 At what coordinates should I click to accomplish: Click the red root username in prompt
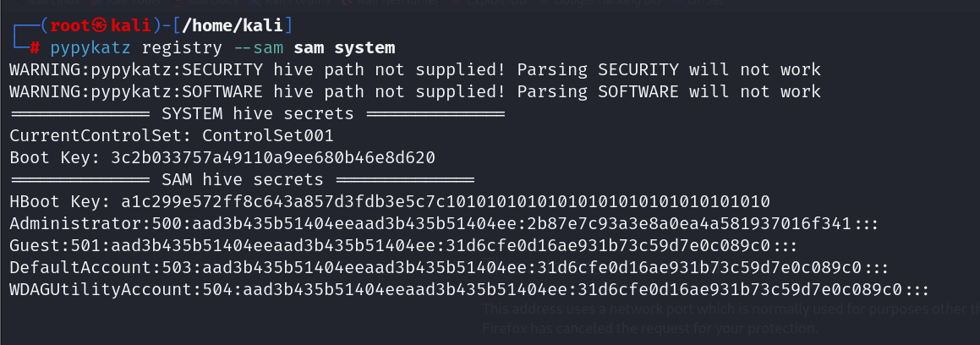click(71, 26)
